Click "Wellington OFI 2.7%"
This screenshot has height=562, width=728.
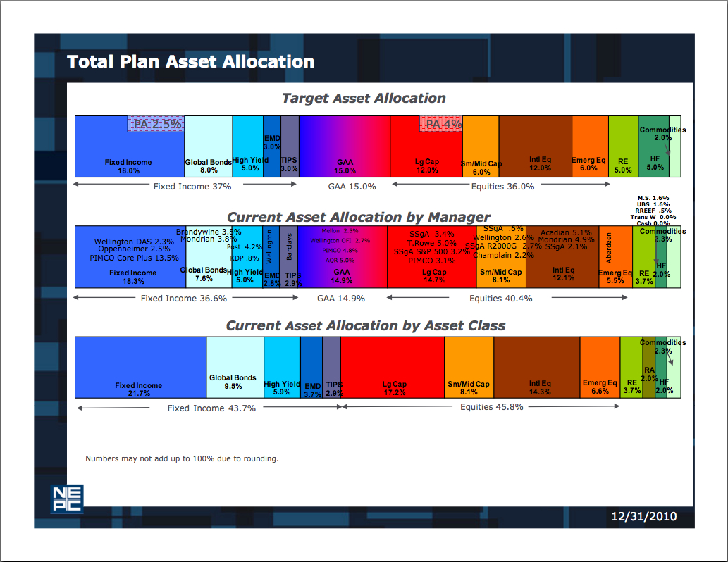(340, 240)
